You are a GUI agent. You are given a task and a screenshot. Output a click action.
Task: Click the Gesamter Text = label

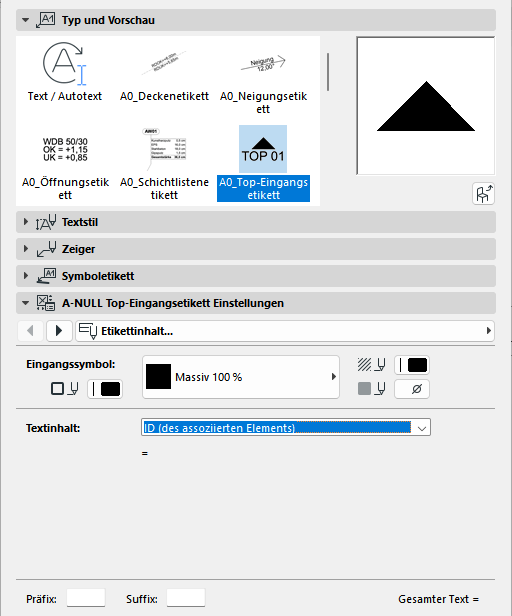point(439,599)
